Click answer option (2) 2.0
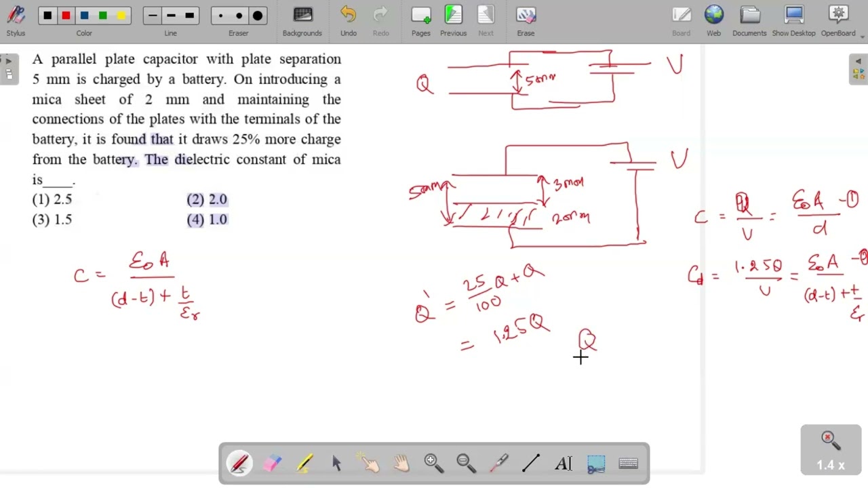The image size is (868, 488). coord(207,199)
